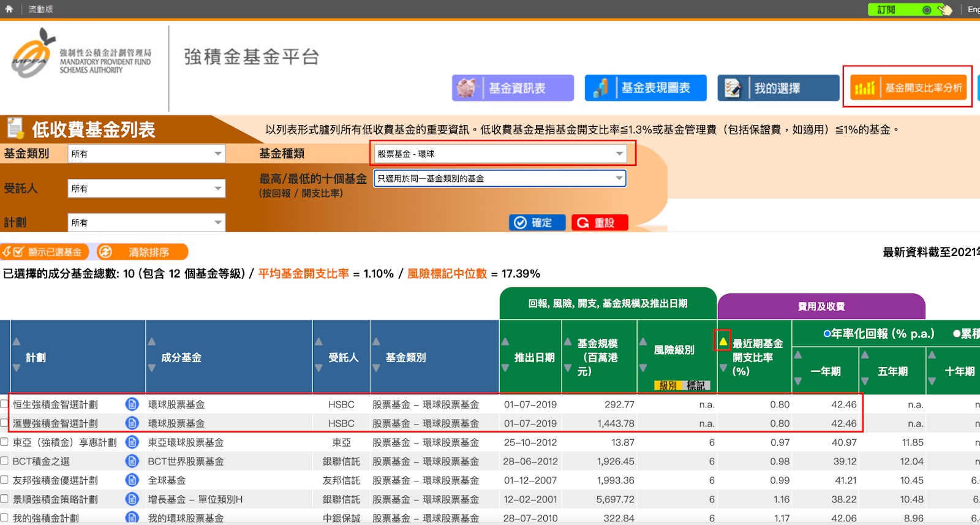Sort 受託人 column descending
980x525 pixels.
click(318, 368)
